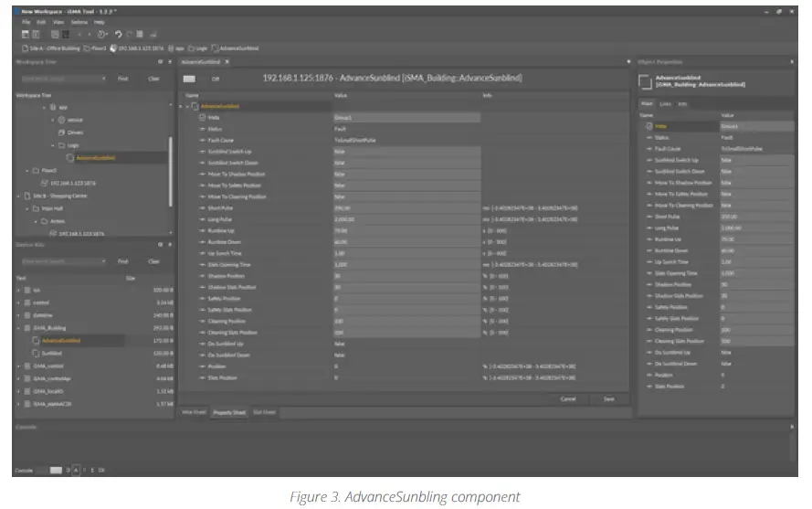Select 192.168.1.123:1876 device in Workspace Tree
This screenshot has height=509, width=812.
point(80,234)
